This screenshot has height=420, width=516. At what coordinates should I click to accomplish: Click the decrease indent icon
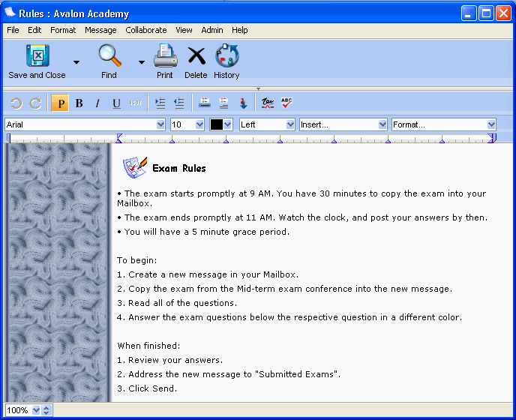tap(178, 103)
